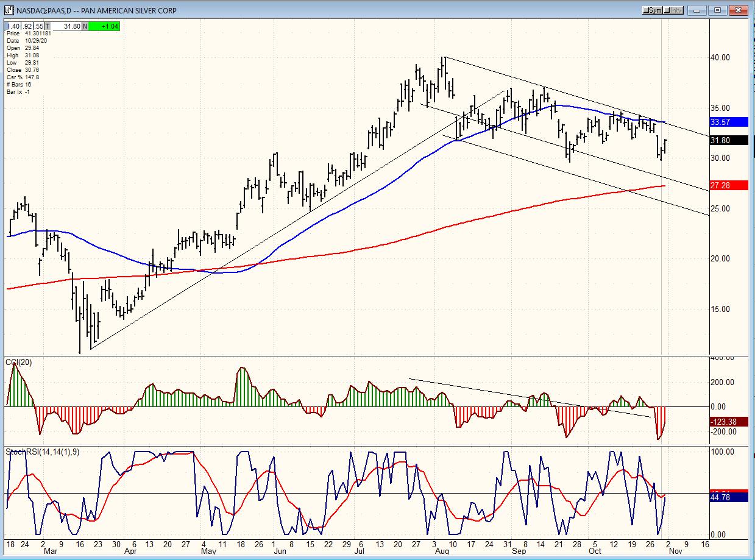Close the Pan American Silver chart
This screenshot has height=560, width=755.
click(x=737, y=10)
